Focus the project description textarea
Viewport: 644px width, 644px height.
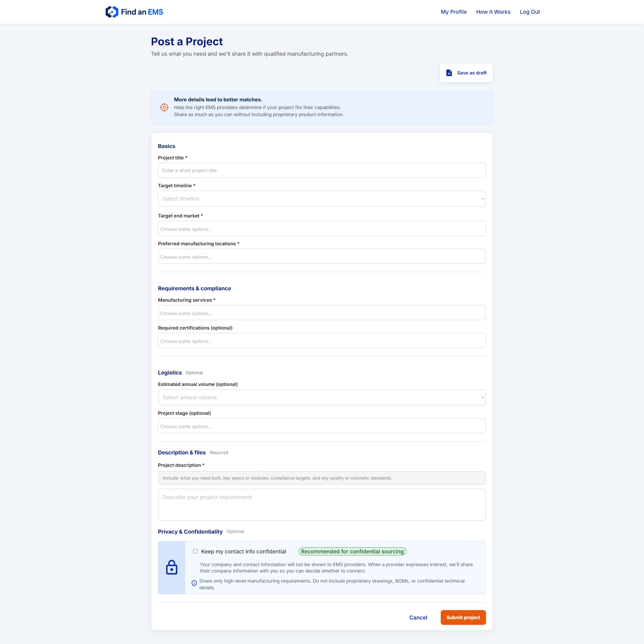[322, 505]
